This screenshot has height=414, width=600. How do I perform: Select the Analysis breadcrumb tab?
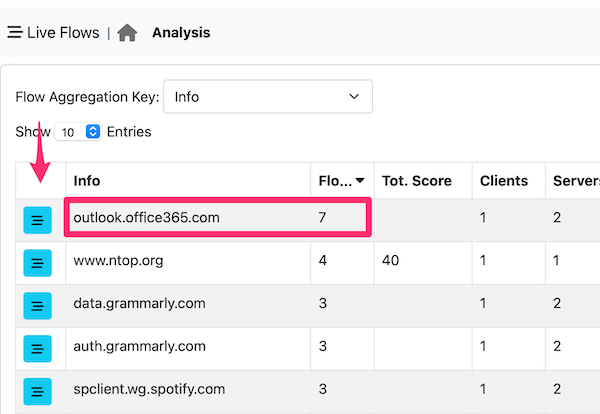tap(181, 33)
